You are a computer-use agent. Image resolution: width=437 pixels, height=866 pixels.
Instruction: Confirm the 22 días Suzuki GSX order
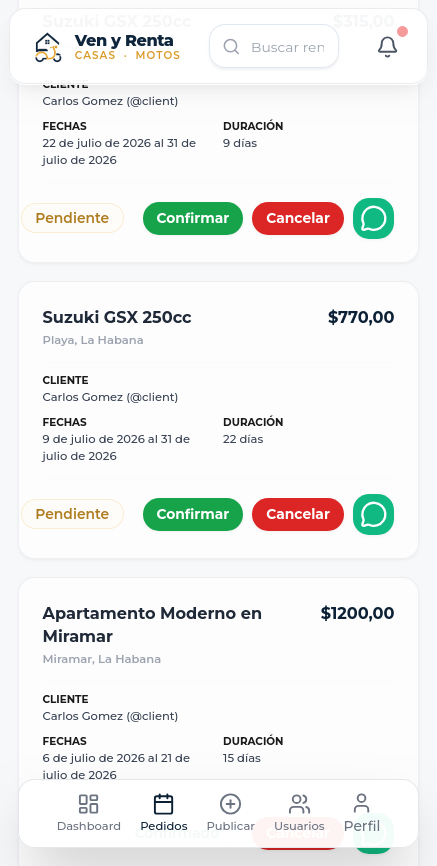193,514
